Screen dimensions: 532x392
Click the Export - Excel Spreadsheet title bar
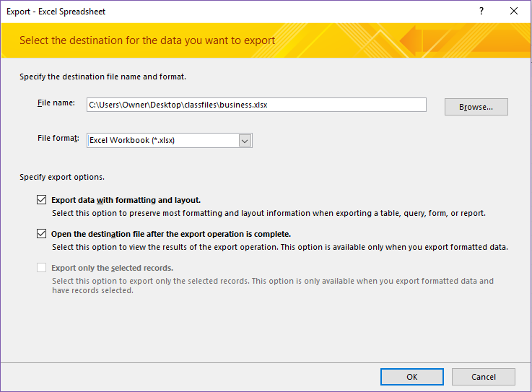[x=217, y=12]
